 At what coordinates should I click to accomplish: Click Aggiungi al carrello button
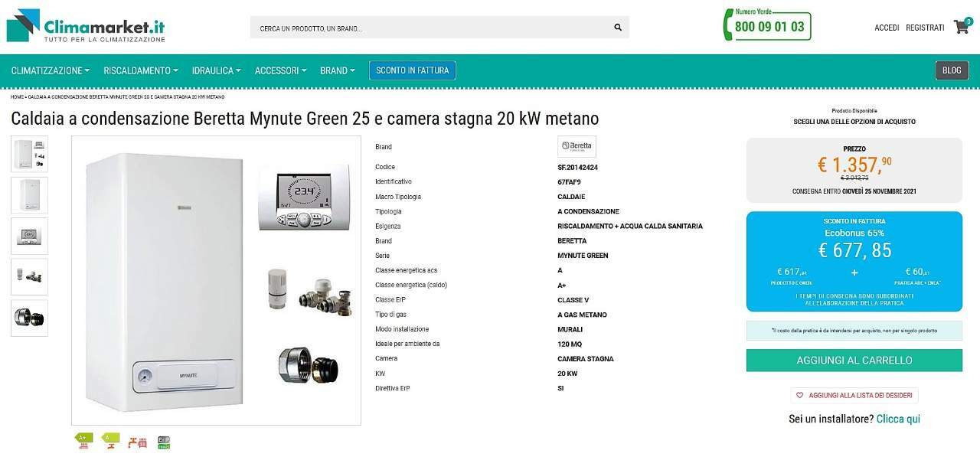854,361
